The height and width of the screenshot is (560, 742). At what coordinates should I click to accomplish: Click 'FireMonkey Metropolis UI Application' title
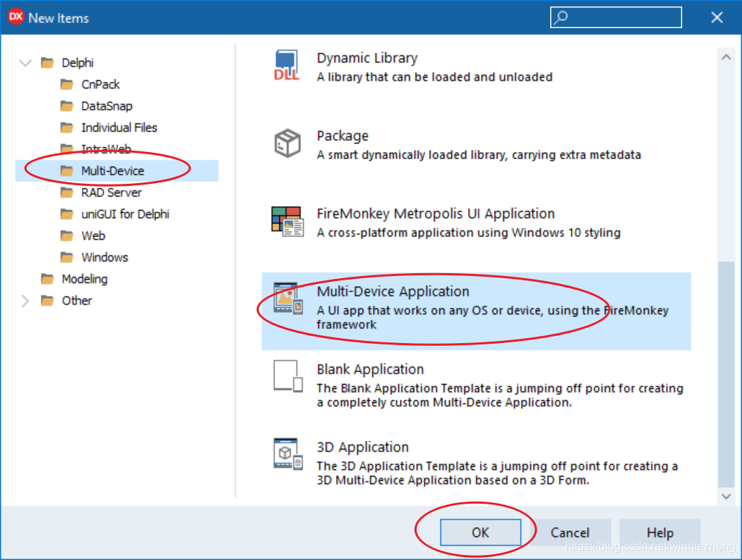[436, 214]
